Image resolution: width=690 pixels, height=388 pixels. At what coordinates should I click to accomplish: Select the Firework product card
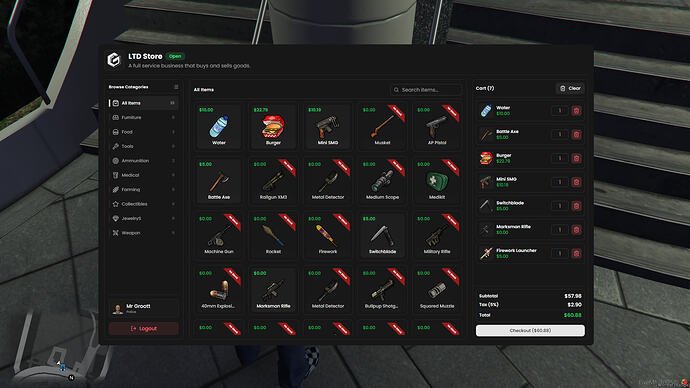click(x=328, y=235)
